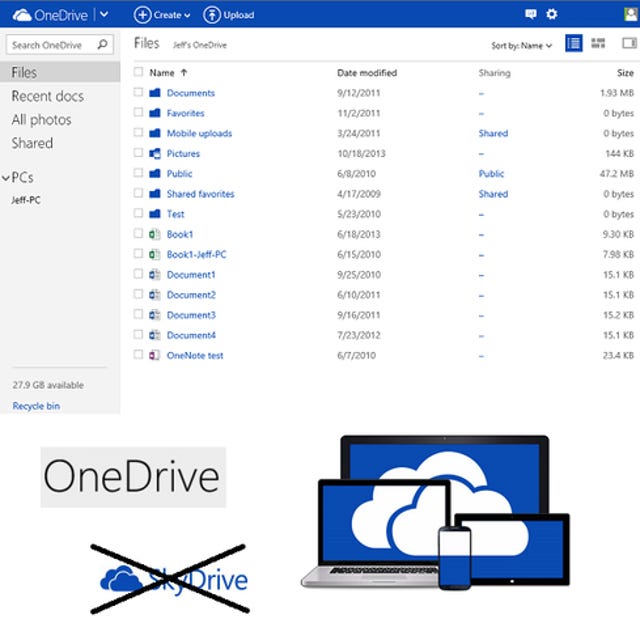Click the Test folder icon
This screenshot has height=640, width=640.
point(155,214)
